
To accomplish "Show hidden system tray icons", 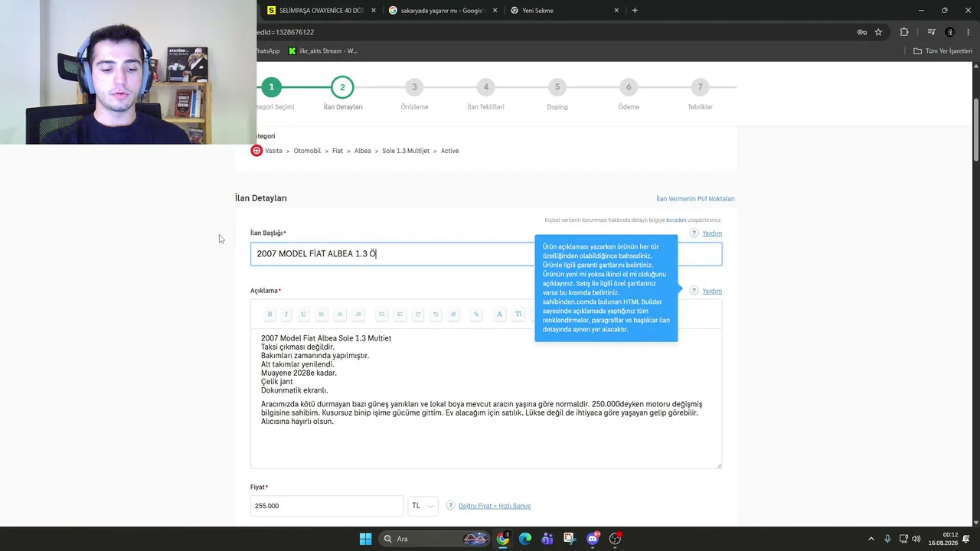I will pyautogui.click(x=871, y=539).
